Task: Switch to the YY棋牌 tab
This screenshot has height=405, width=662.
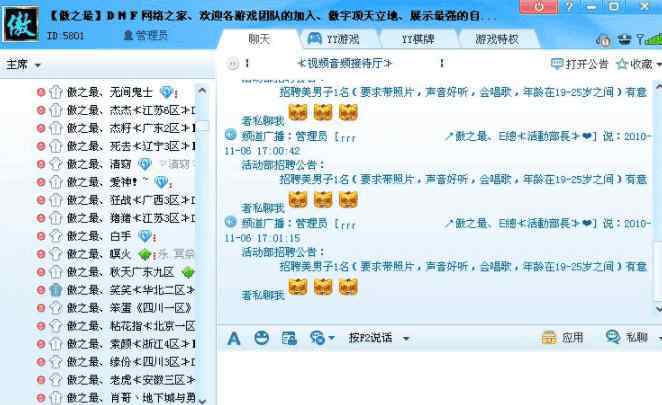Action: [418, 39]
